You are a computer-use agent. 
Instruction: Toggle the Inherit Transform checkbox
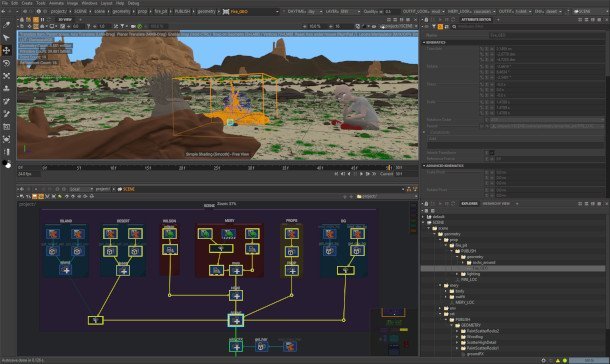(491, 153)
